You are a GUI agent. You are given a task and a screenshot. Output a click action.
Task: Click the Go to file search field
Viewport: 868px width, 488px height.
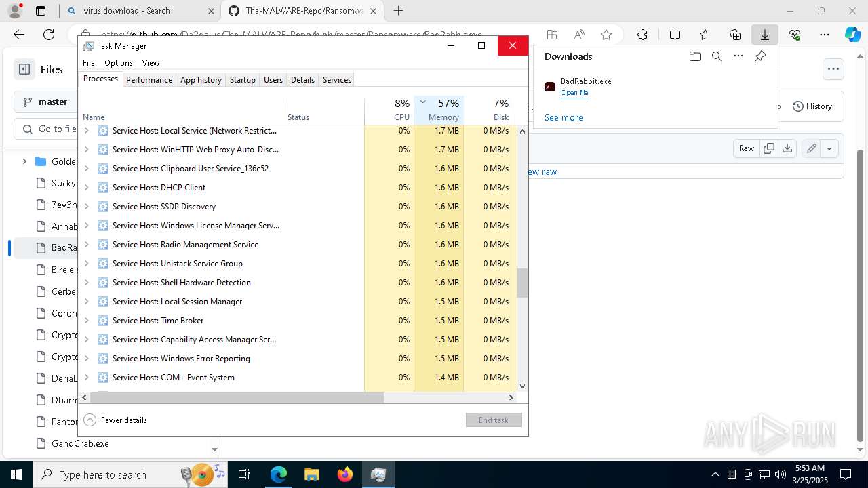tap(47, 129)
